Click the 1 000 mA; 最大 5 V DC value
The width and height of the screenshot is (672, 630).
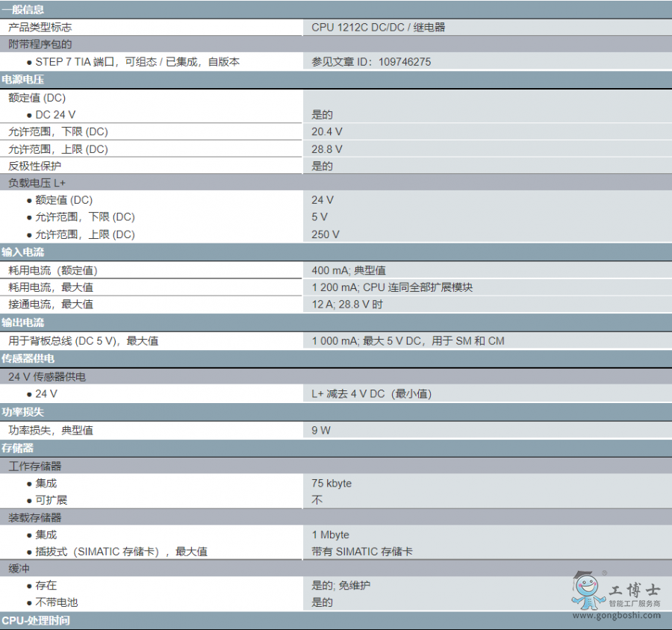coord(408,340)
